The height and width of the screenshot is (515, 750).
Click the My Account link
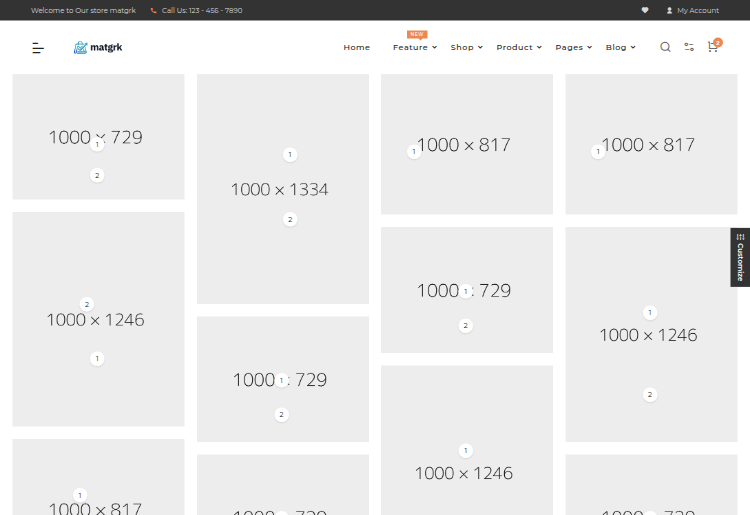(697, 11)
